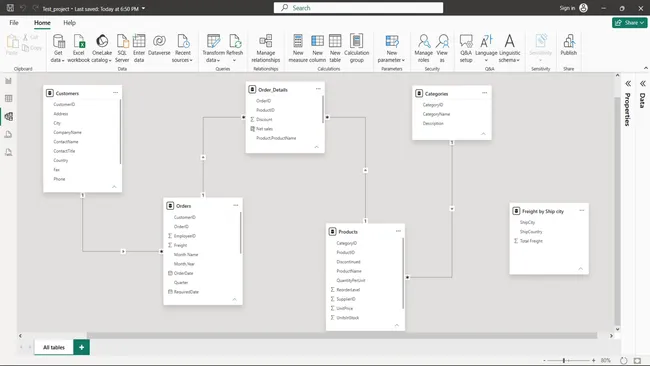The image size is (650, 366).
Task: Add a New column
Action: [318, 48]
